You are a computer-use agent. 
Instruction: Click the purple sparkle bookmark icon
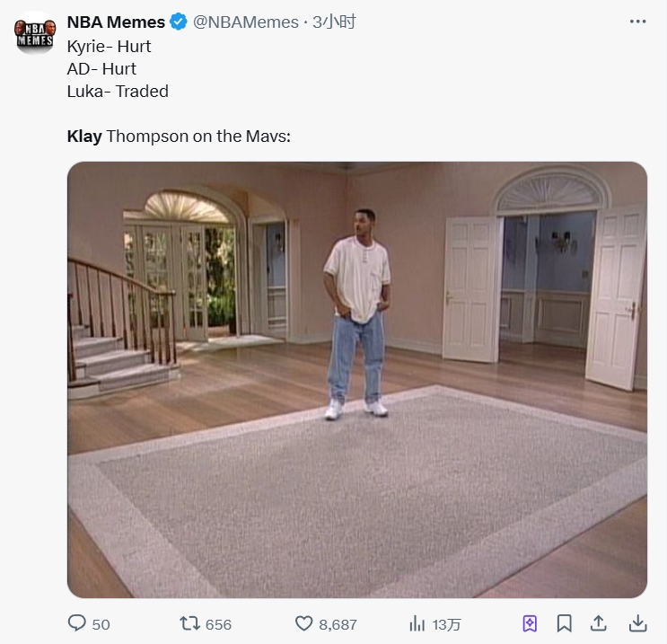tap(530, 623)
